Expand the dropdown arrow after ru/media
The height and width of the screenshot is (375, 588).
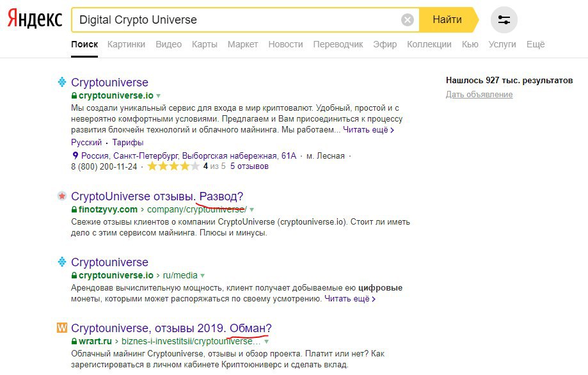click(x=202, y=276)
